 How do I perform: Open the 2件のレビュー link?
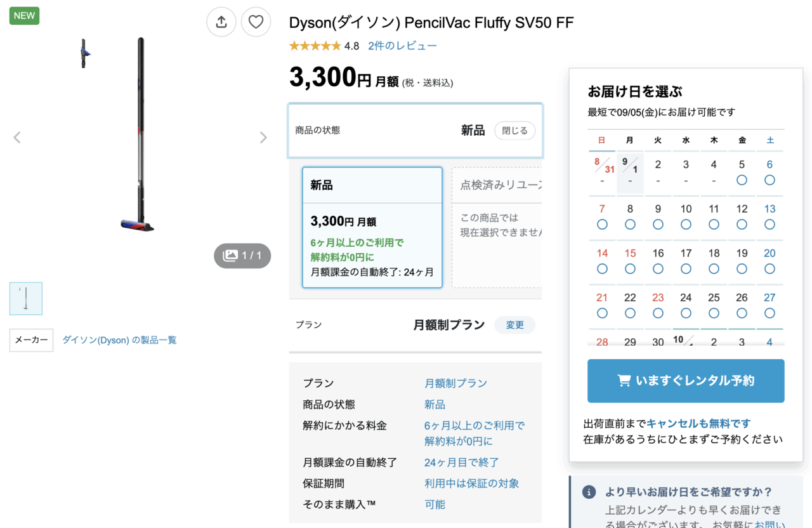[x=402, y=46]
